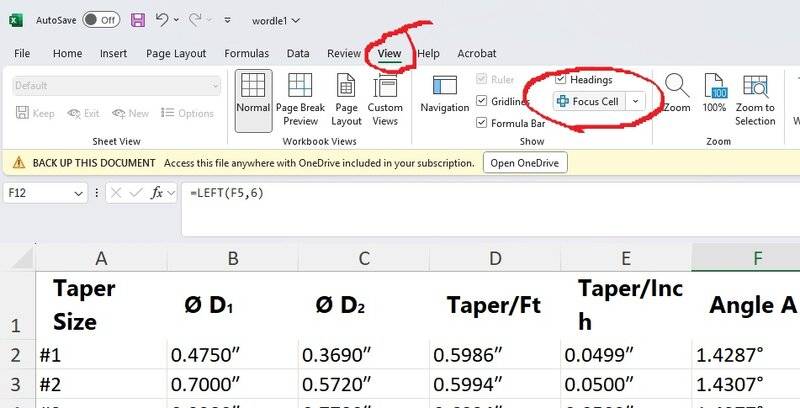Switch to the Home tab
The height and width of the screenshot is (408, 800).
pos(67,54)
